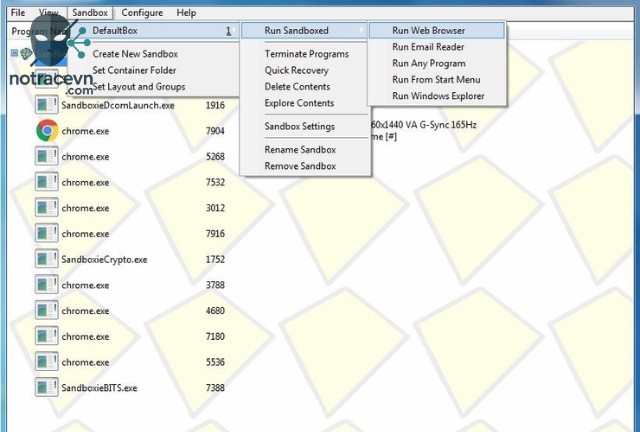Select Quick Recovery

[x=296, y=70]
